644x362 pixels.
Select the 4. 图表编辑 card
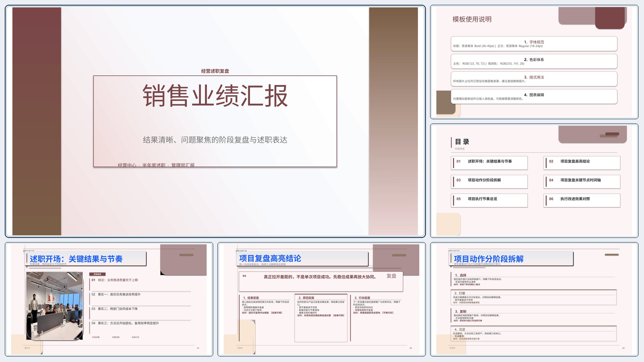534,97
